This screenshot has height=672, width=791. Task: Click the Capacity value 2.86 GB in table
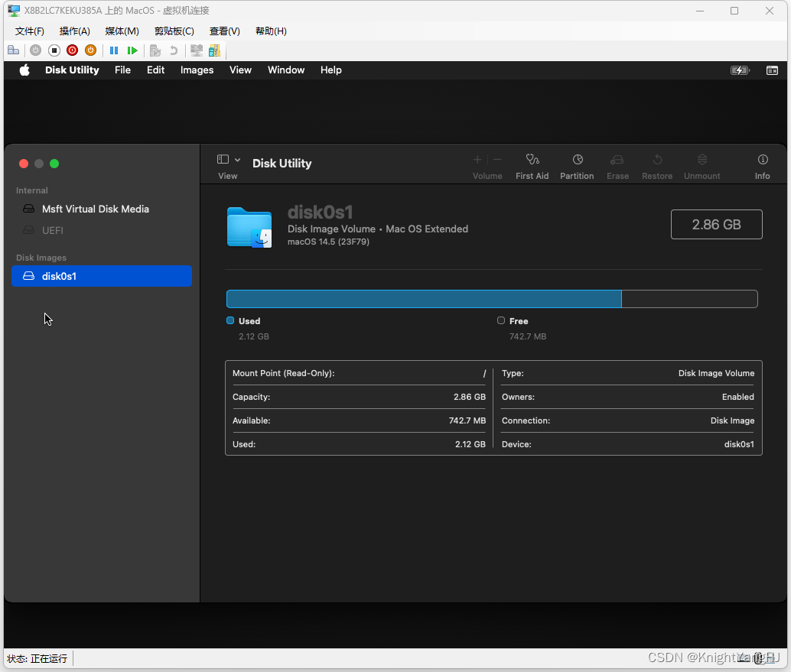coord(470,397)
